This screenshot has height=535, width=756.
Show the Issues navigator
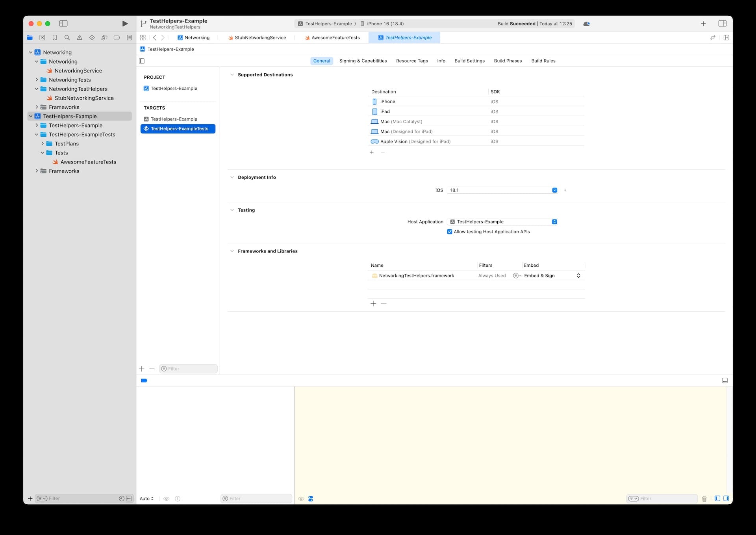pyautogui.click(x=80, y=37)
